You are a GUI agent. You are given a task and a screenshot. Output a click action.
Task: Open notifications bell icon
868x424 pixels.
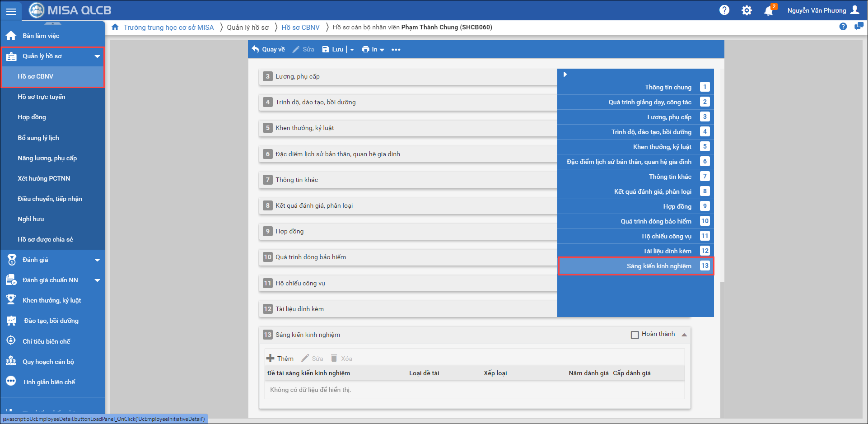click(x=768, y=10)
